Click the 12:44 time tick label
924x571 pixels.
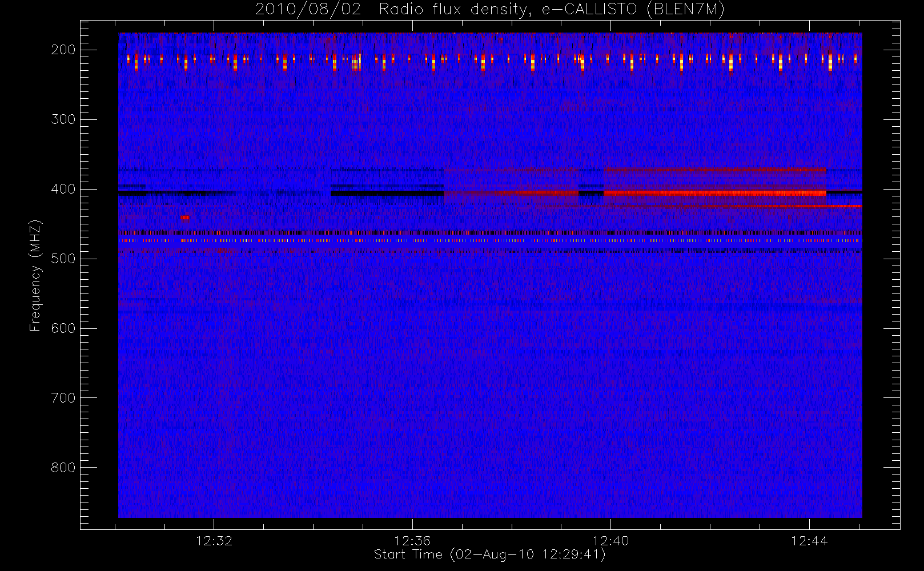coord(809,541)
